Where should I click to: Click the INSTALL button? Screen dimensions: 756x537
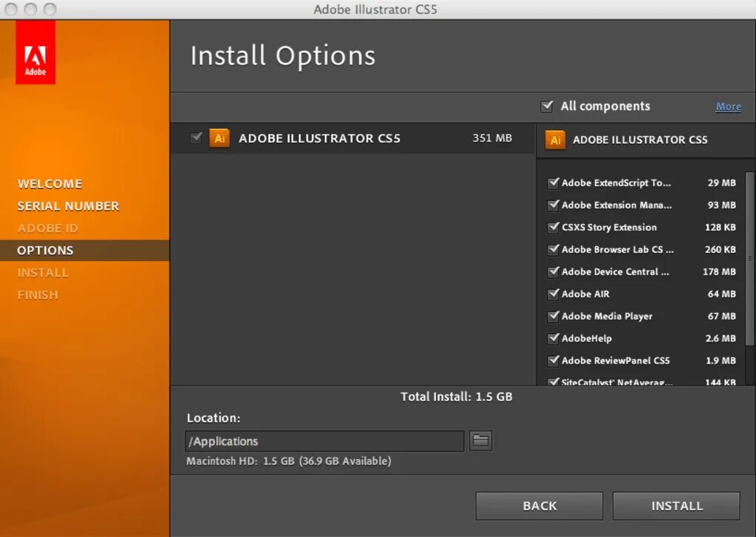pos(677,506)
